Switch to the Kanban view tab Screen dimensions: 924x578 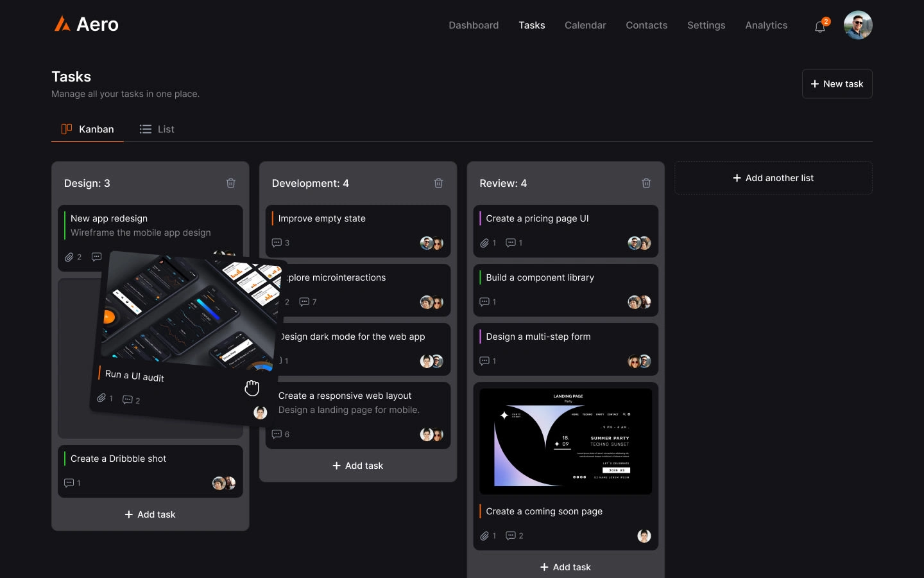pyautogui.click(x=88, y=129)
